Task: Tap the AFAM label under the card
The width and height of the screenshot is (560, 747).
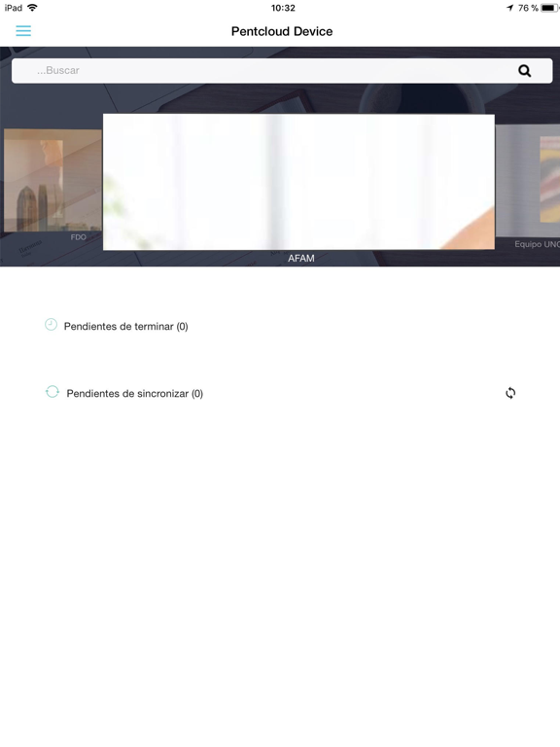Action: click(x=301, y=258)
